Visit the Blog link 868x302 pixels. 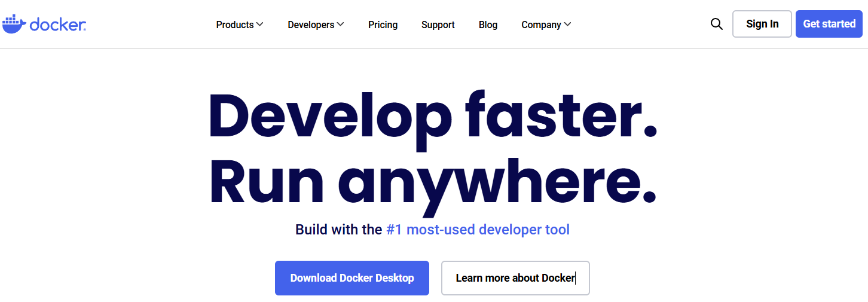(x=488, y=25)
